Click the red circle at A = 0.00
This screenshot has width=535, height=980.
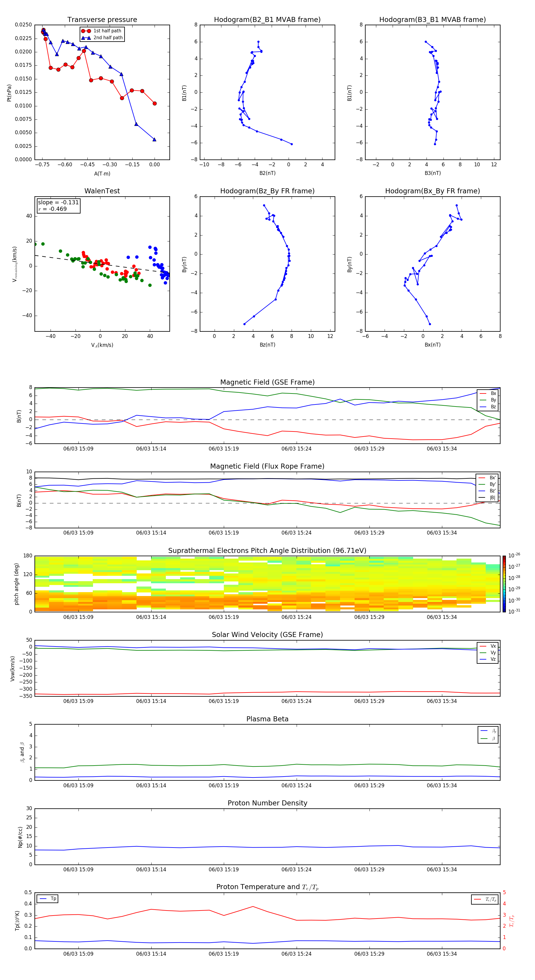tap(155, 103)
